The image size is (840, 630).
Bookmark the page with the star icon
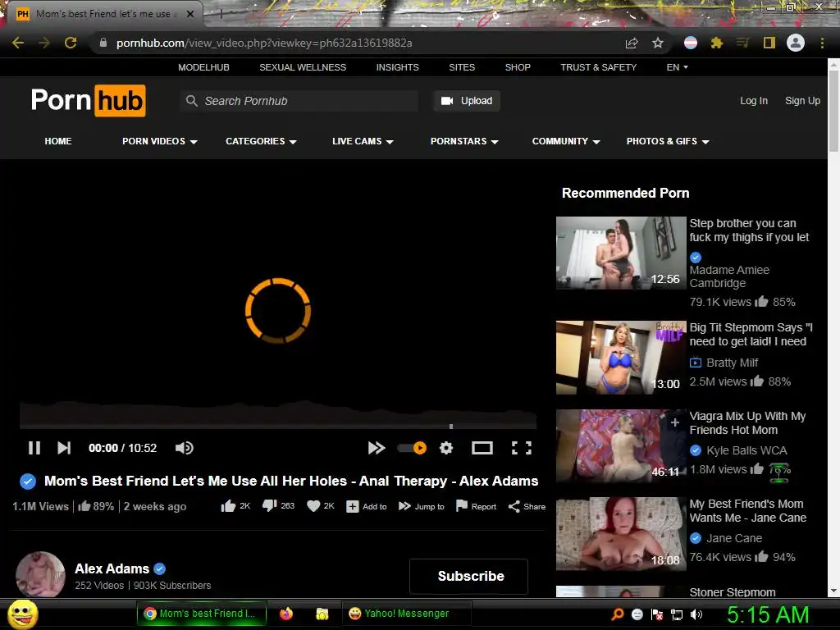click(x=658, y=43)
